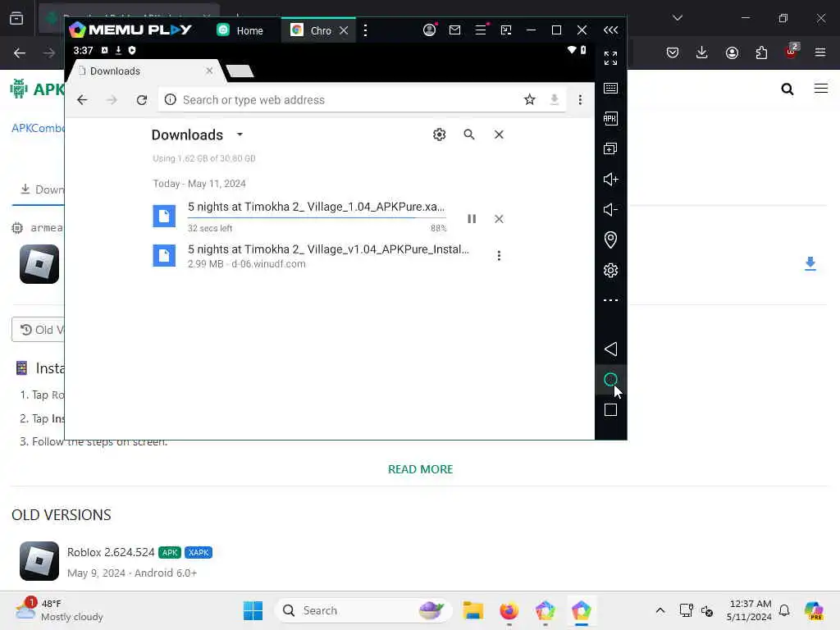Viewport: 840px width, 630px height.
Task: Open Firefox application menu
Action: click(x=820, y=52)
